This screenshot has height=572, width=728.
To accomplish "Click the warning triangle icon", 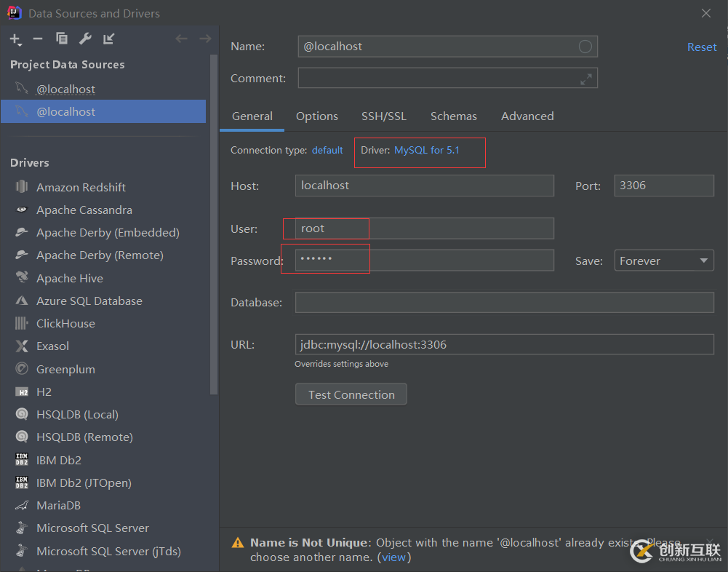I will click(238, 543).
